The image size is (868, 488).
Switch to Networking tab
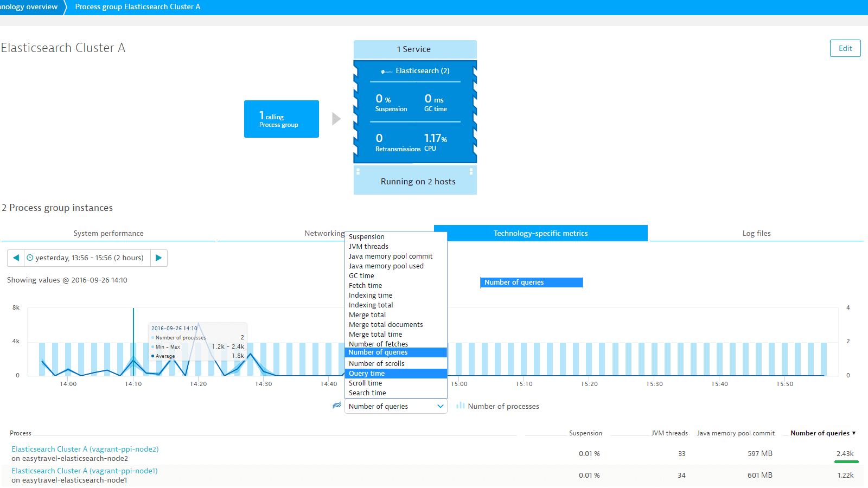tap(324, 233)
